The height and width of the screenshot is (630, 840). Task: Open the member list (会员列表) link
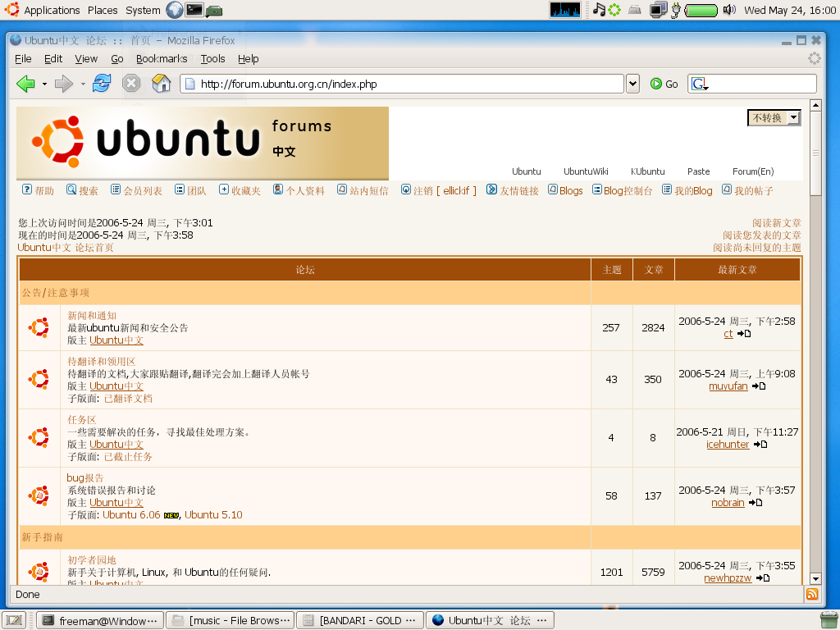tap(136, 190)
